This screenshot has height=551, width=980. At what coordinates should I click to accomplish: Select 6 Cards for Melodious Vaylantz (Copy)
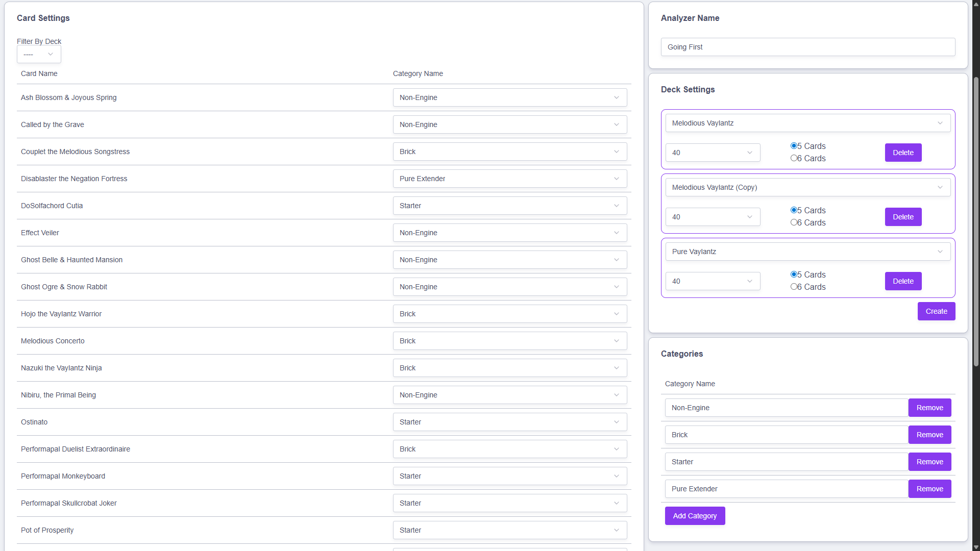pos(794,222)
